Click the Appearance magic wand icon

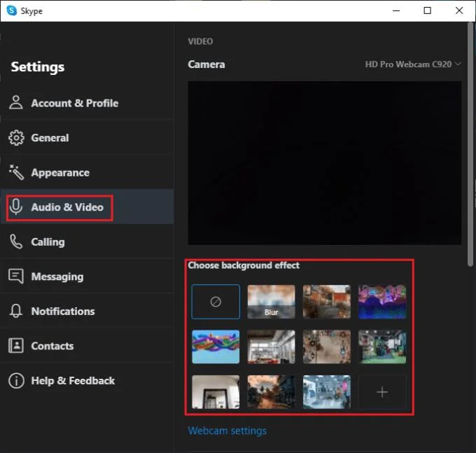click(x=16, y=172)
